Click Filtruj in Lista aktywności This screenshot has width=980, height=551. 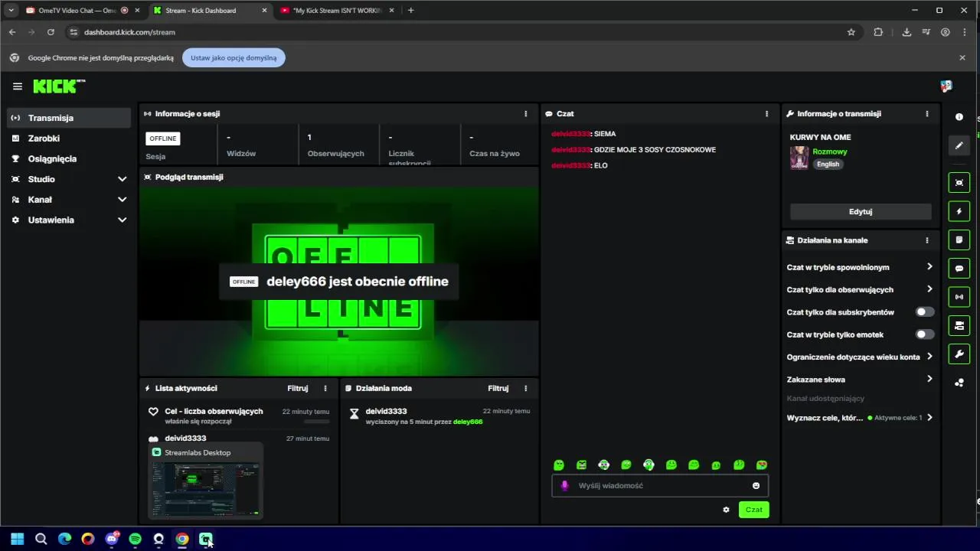tap(298, 389)
